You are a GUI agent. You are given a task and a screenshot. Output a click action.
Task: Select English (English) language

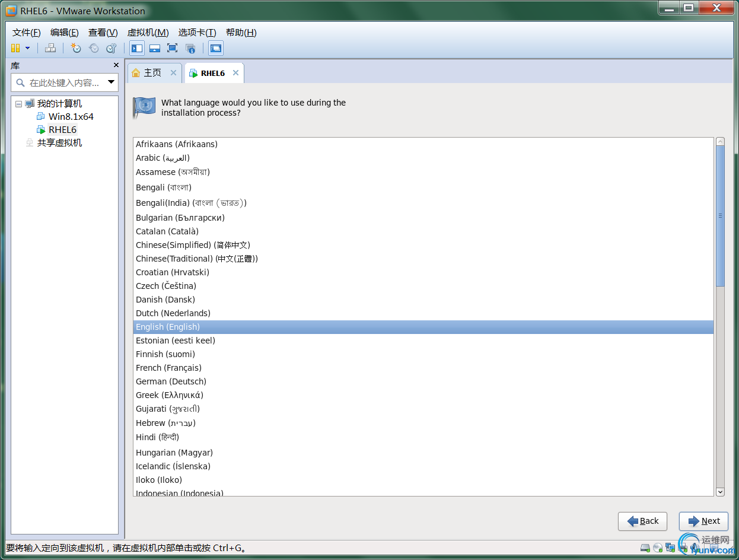pyautogui.click(x=423, y=327)
